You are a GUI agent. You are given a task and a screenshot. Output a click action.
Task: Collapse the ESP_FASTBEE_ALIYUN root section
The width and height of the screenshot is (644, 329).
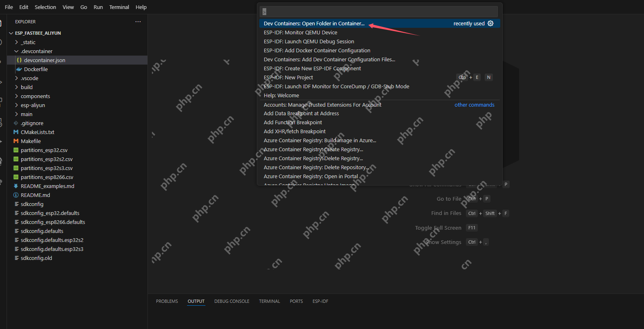[x=11, y=33]
